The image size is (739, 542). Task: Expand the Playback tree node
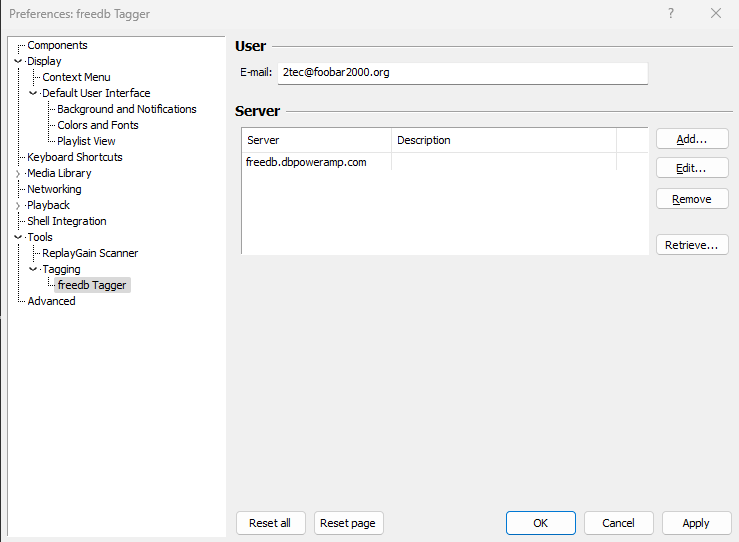point(18,206)
